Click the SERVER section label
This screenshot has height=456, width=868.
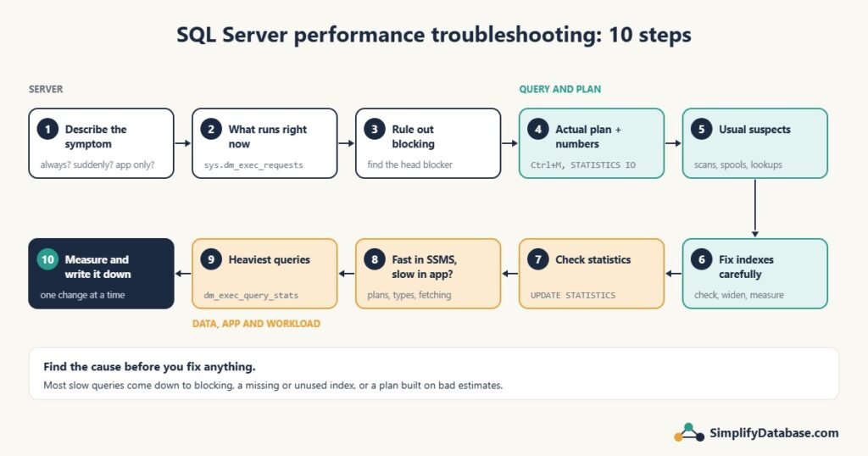[46, 89]
